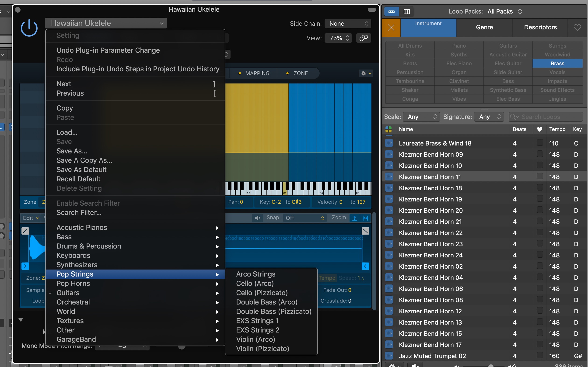Open the favorites heart filter beside Descriptors
Viewport: 588px width, 367px height.
tap(577, 27)
